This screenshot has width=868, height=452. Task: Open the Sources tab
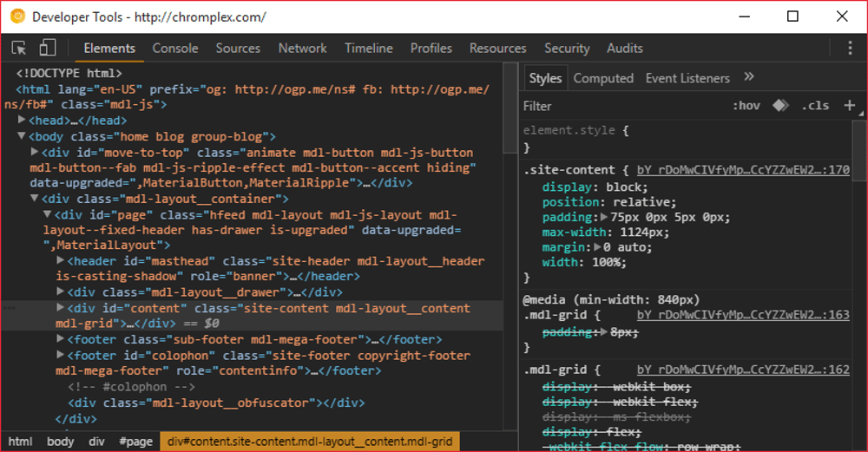pos(238,48)
